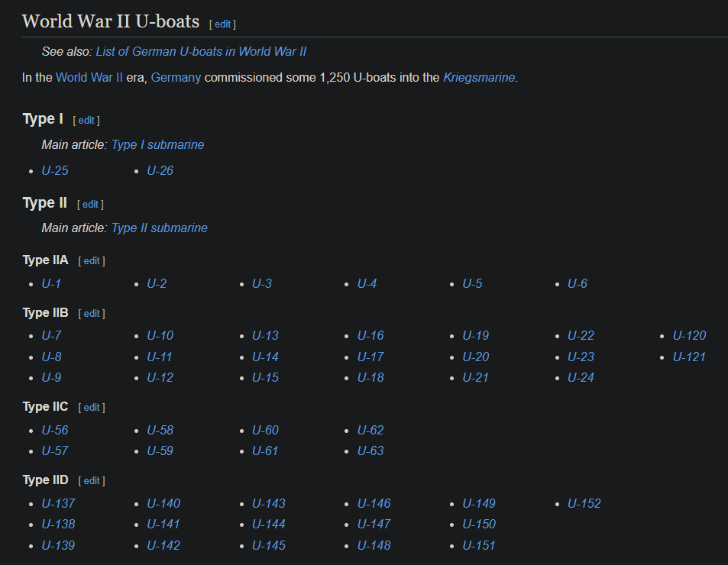The width and height of the screenshot is (728, 565).
Task: Open the U-20 link
Action: pyautogui.click(x=476, y=357)
